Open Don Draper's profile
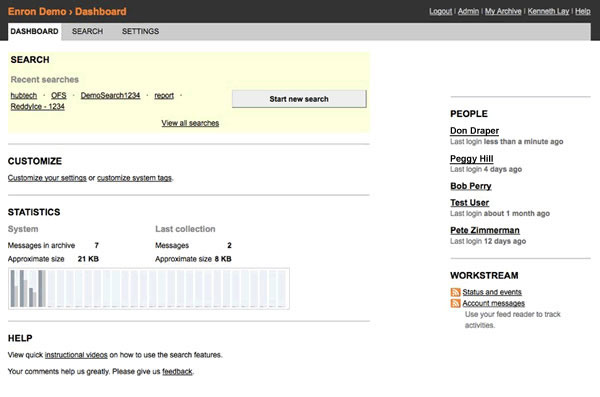This screenshot has width=600, height=397. (x=474, y=131)
